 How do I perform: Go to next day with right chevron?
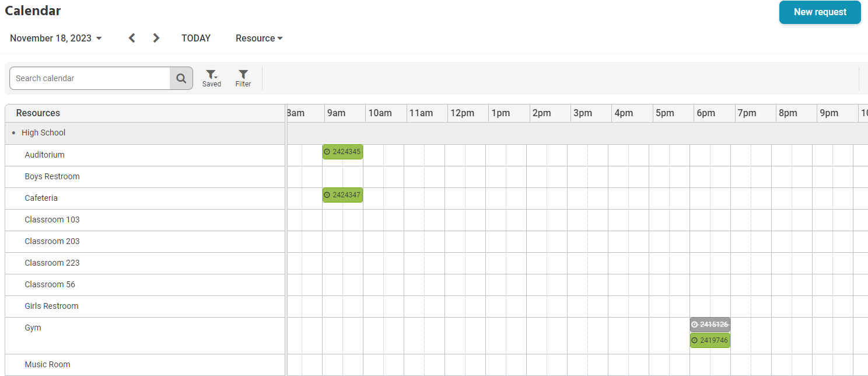tap(156, 37)
